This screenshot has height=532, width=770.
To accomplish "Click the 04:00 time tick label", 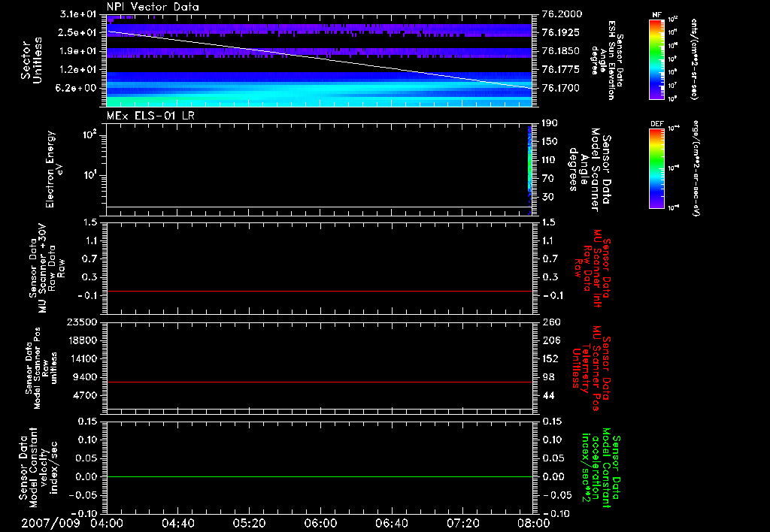I will point(107,523).
